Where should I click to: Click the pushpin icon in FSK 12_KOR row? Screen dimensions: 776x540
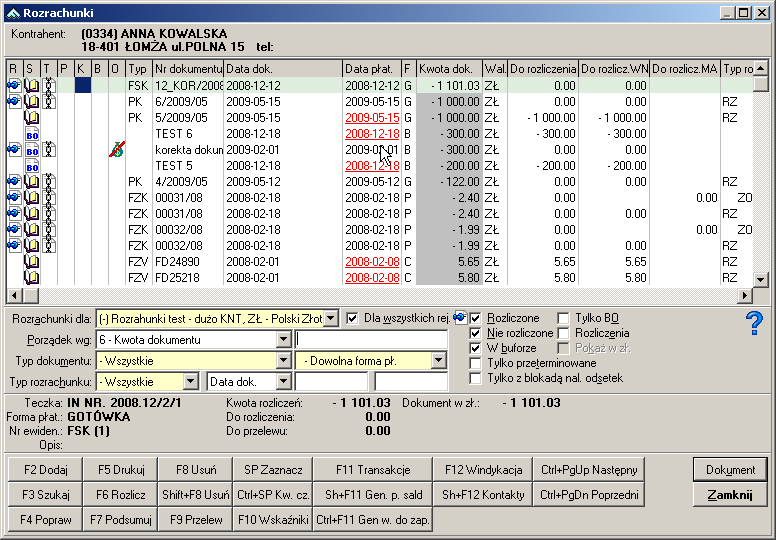tap(14, 86)
